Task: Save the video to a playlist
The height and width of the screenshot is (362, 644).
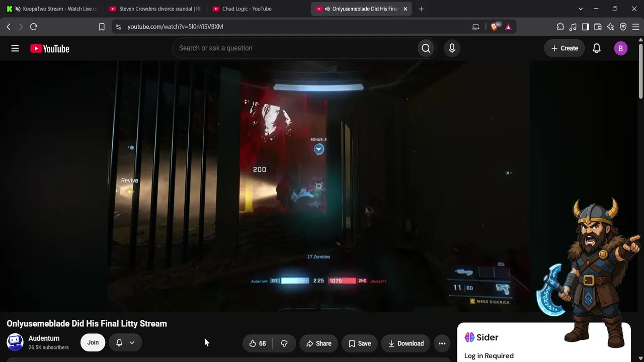Action: 360,343
